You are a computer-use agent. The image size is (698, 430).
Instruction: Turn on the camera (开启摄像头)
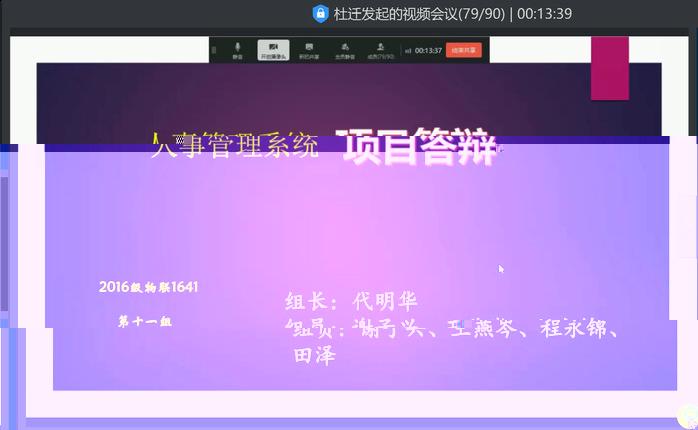(273, 49)
